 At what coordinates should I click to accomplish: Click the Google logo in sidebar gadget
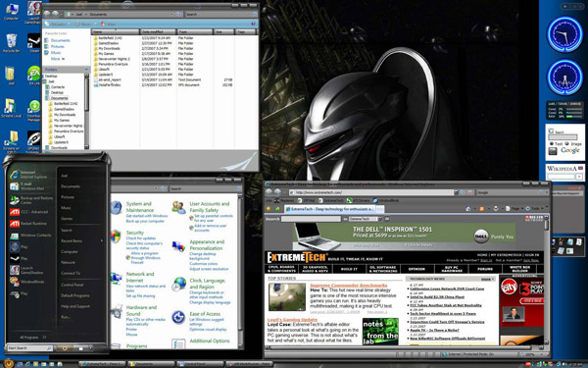(570, 150)
